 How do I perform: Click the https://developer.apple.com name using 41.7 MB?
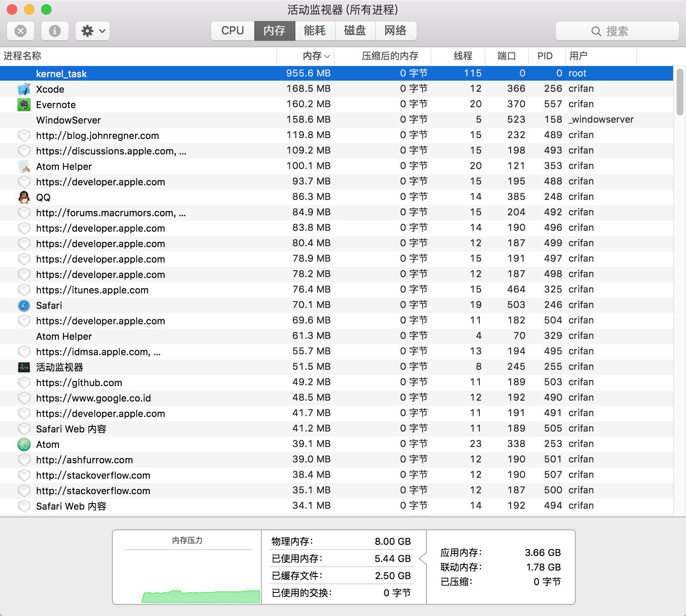tap(100, 414)
